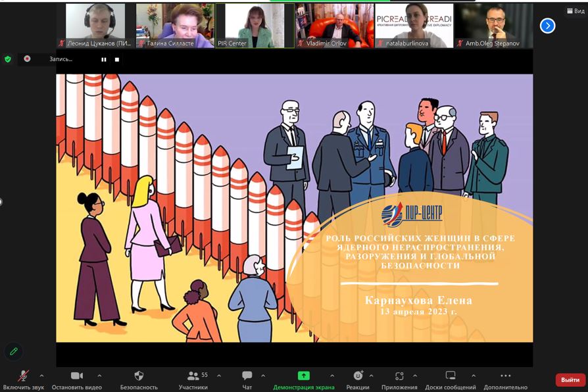Screen dimensions: 588x392
Task: Open Приложения apps icon
Action: click(399, 376)
